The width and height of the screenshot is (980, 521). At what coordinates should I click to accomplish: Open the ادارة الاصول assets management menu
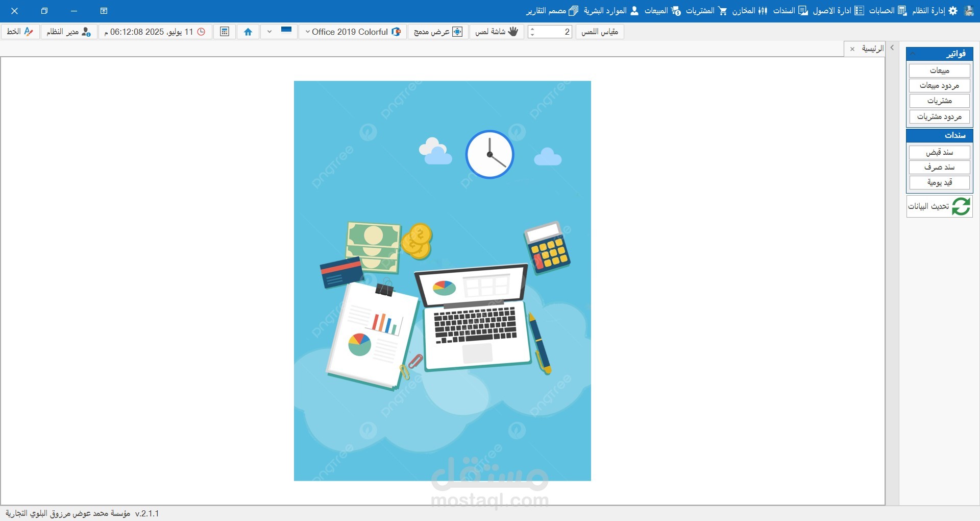(x=838, y=11)
